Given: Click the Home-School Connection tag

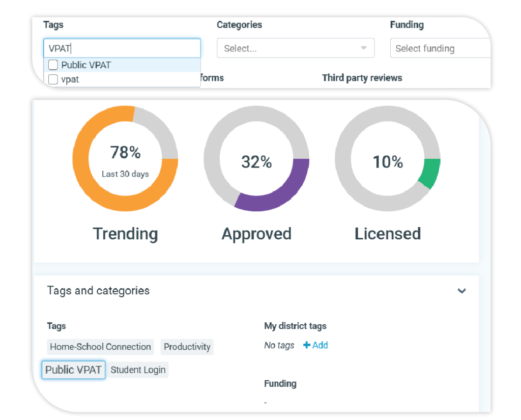Looking at the screenshot, I should tap(100, 347).
